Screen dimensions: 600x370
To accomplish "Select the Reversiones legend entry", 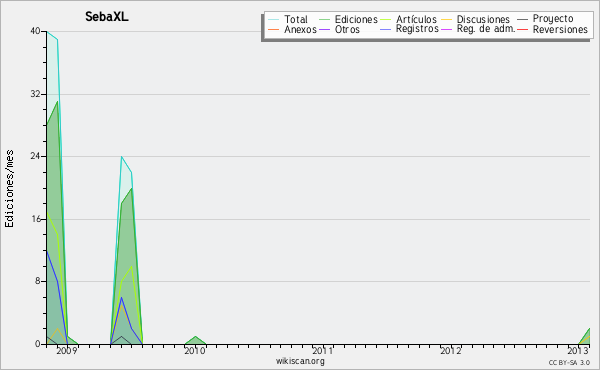I will [553, 29].
